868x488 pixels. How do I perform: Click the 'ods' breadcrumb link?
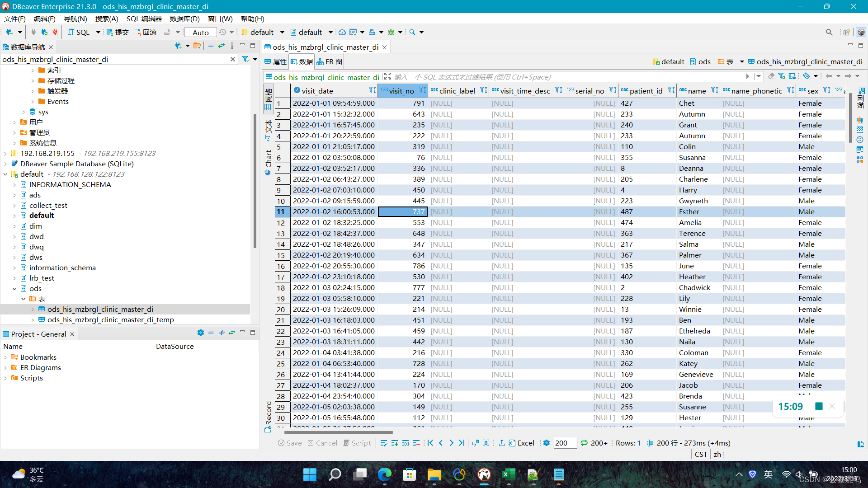(x=700, y=62)
